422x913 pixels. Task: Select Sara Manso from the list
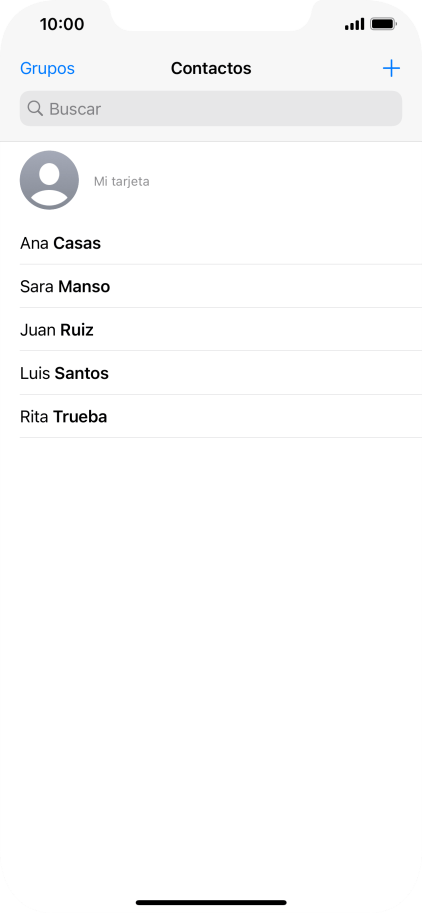(x=211, y=286)
